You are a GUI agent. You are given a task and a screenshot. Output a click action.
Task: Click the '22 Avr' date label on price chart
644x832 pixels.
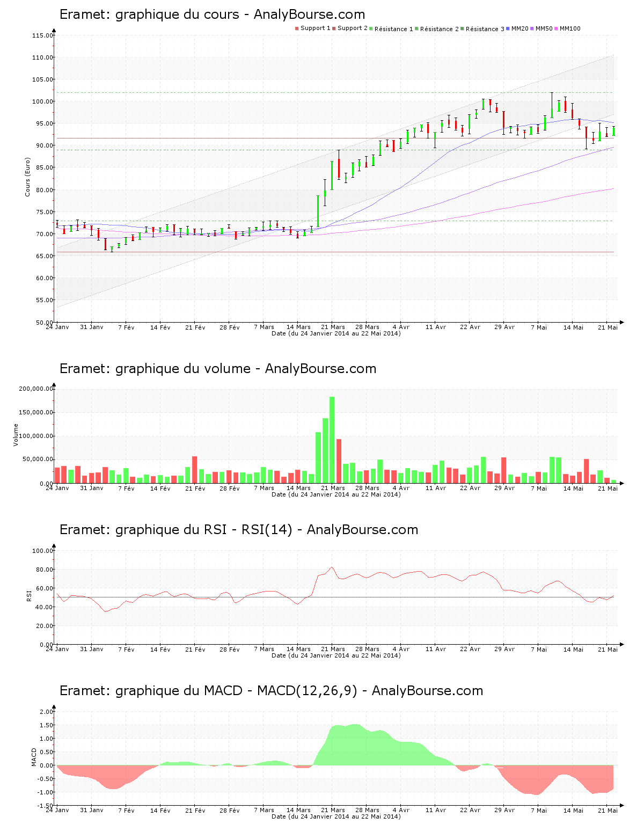click(x=470, y=327)
